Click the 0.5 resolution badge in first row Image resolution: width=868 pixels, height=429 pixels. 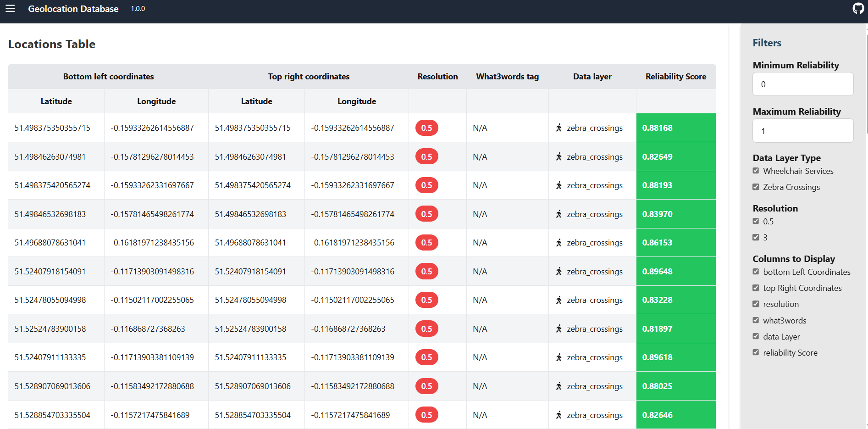[x=426, y=128]
